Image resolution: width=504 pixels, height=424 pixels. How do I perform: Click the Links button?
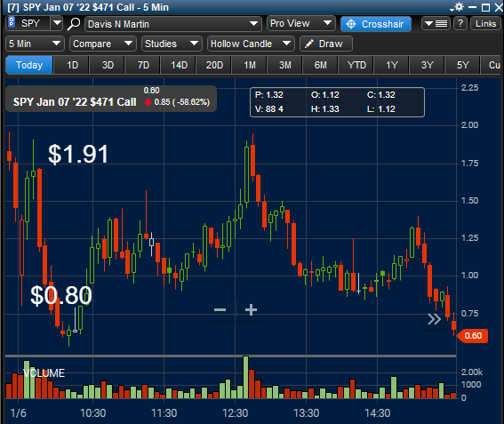click(x=485, y=23)
